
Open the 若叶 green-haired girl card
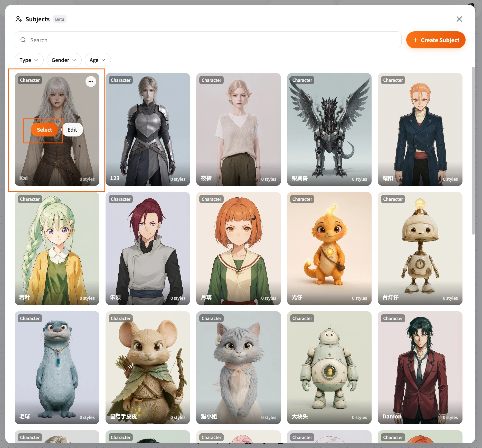pos(57,249)
